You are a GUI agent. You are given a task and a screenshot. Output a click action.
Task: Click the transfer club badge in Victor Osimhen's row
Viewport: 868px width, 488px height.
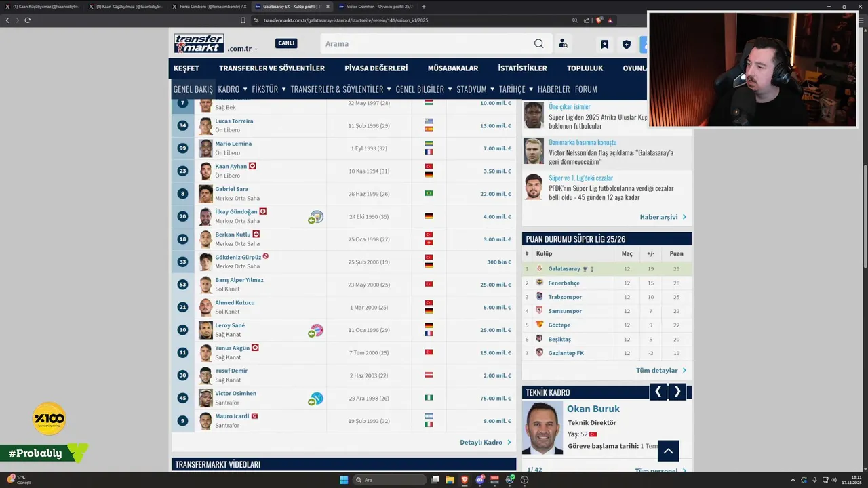[316, 399]
